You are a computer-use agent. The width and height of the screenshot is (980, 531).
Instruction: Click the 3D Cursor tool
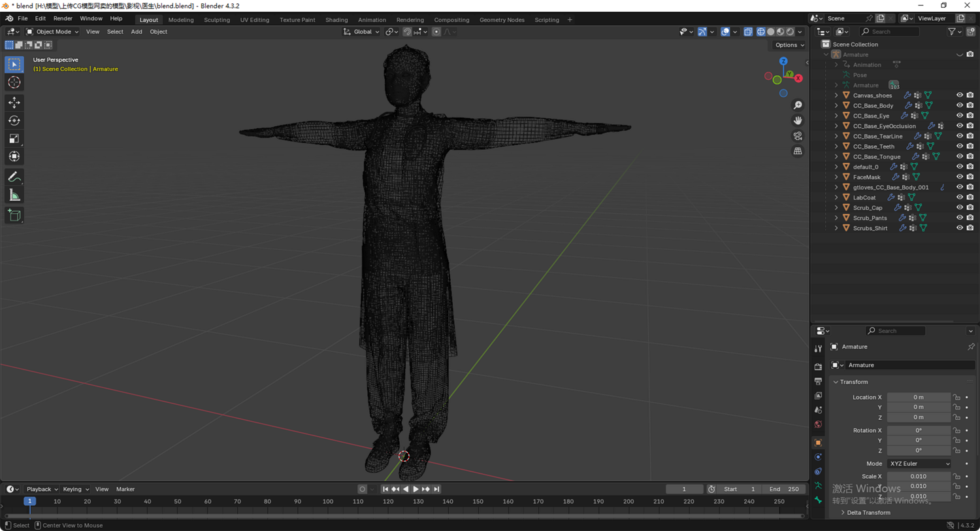pyautogui.click(x=14, y=82)
